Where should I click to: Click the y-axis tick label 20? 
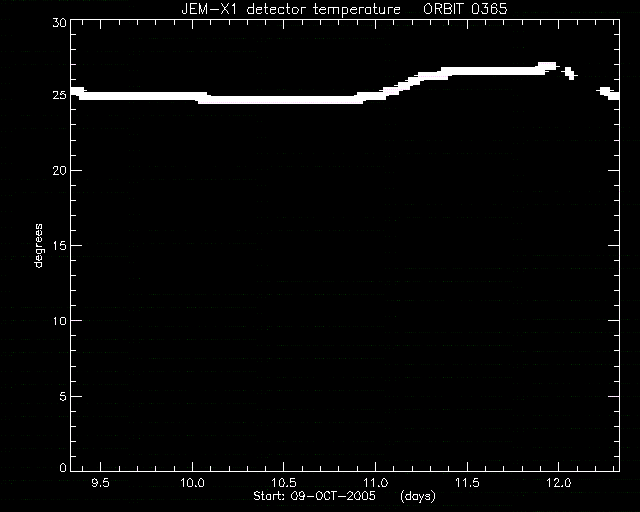(59, 170)
